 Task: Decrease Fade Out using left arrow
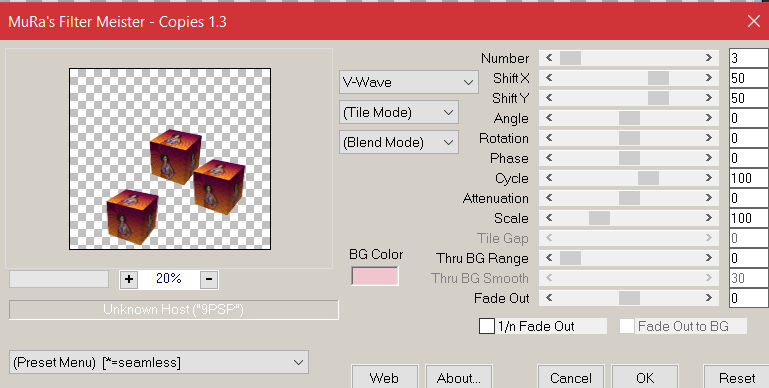pos(549,298)
